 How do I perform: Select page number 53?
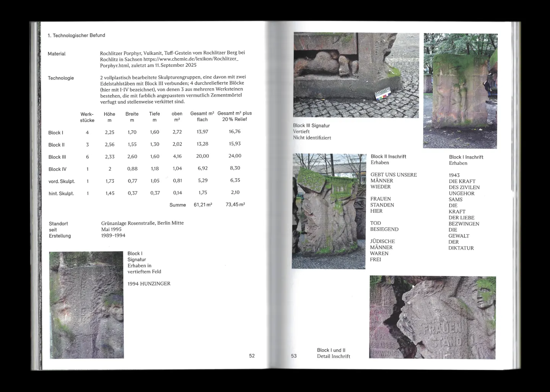(294, 356)
